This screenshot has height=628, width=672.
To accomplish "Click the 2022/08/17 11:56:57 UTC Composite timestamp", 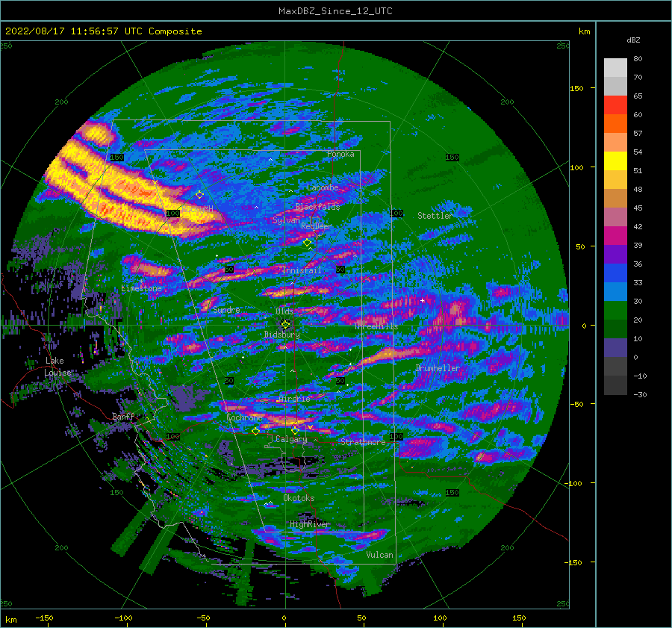I will coord(103,31).
